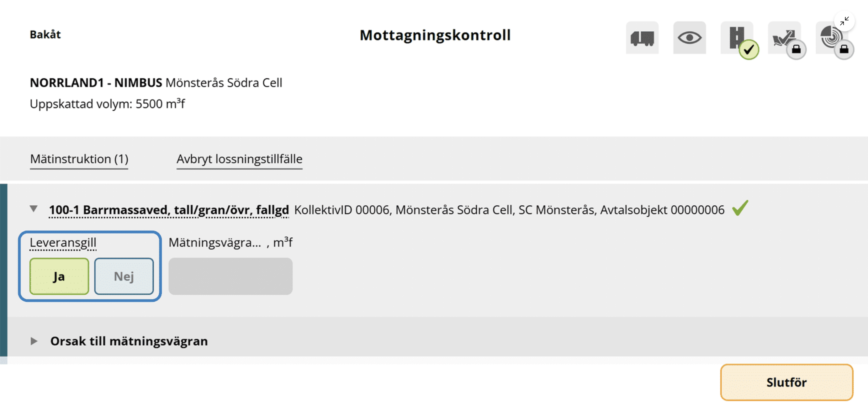
Task: Click the eye inspection step icon
Action: point(689,38)
